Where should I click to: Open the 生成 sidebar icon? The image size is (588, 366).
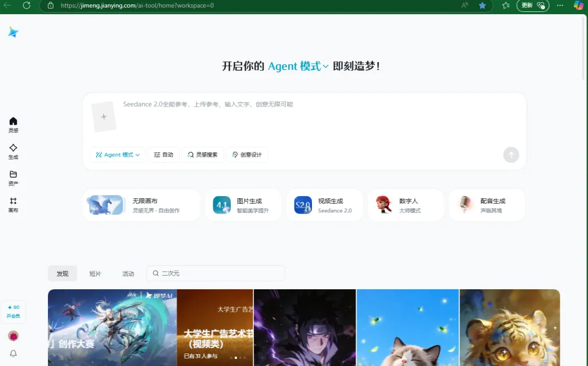click(x=13, y=152)
